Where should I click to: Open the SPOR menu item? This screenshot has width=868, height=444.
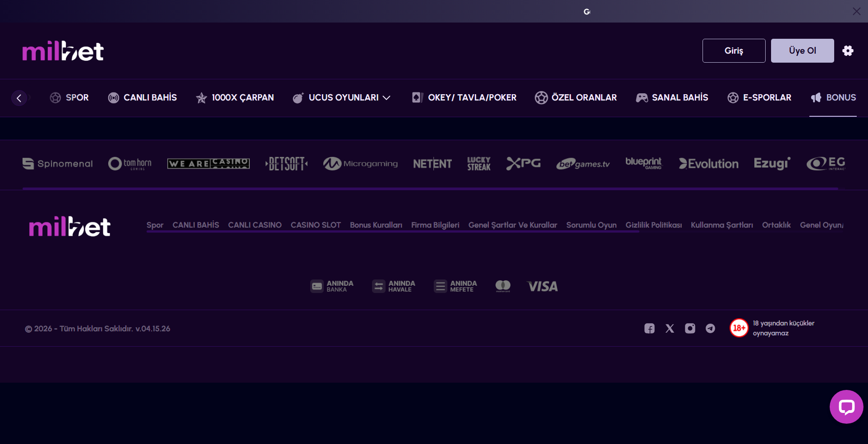[69, 98]
